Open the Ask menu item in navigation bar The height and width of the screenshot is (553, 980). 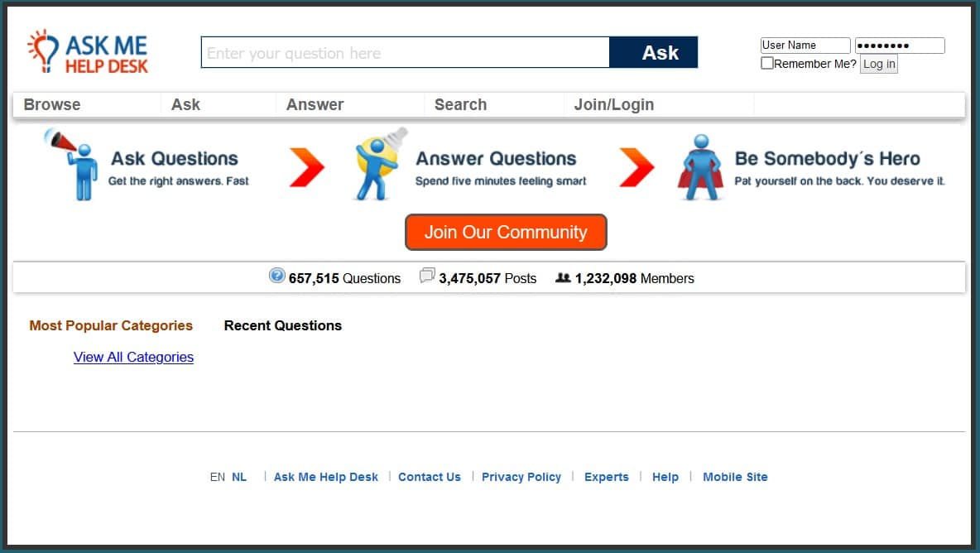click(185, 104)
